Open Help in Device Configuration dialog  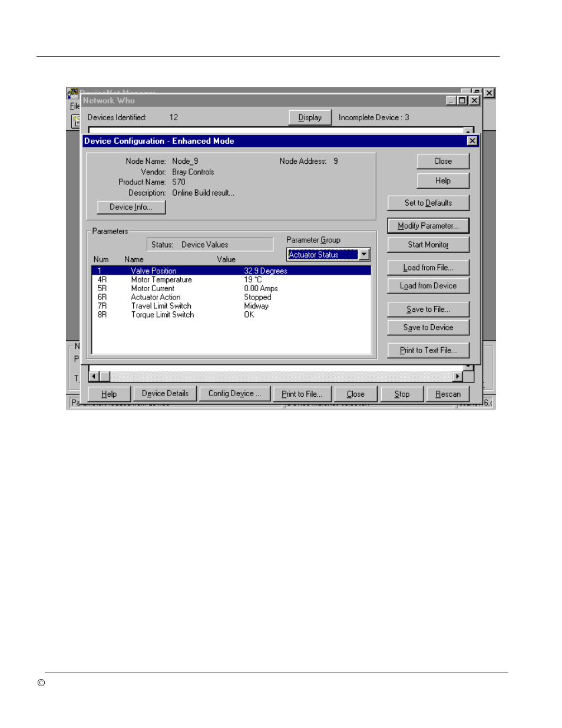coord(443,181)
